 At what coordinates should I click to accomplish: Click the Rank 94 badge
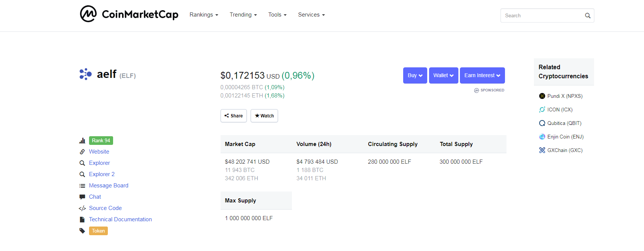101,140
